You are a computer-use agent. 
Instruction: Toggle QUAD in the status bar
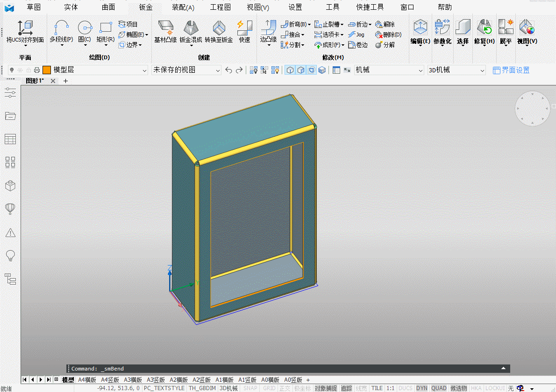point(439,388)
